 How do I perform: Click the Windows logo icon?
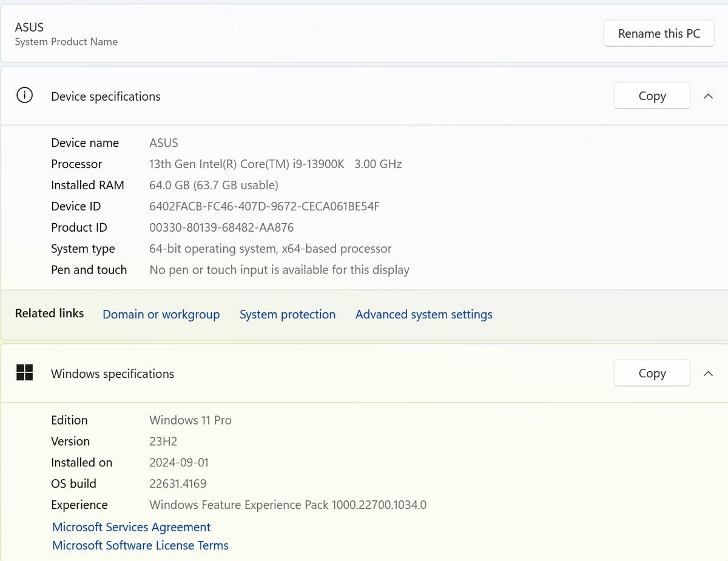[x=24, y=373]
